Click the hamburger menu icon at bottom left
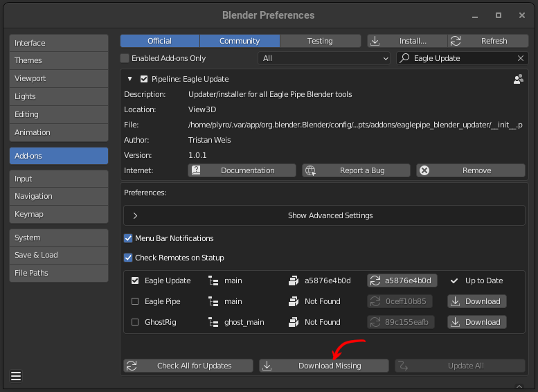Viewport: 538px width, 392px height. [16, 376]
